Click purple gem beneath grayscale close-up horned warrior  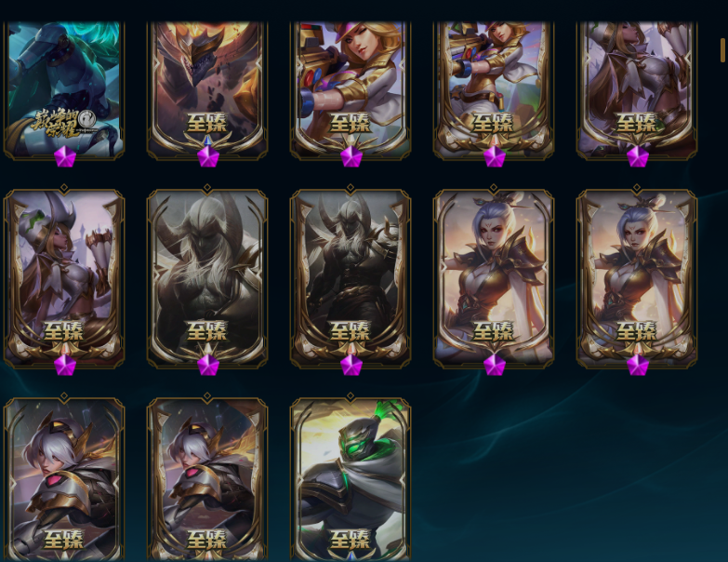pos(207,365)
